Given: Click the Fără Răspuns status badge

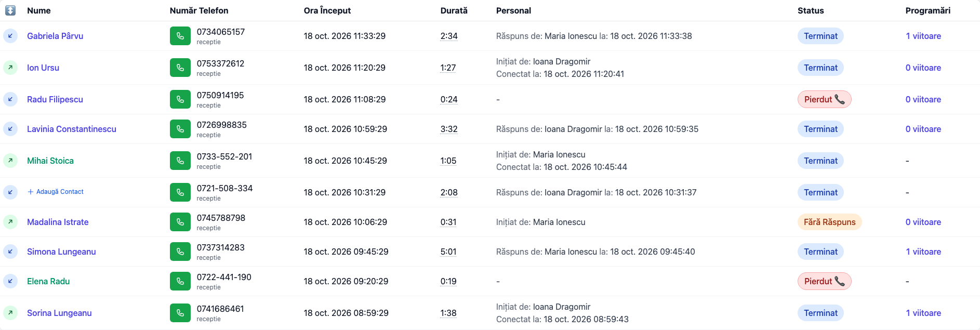Looking at the screenshot, I should pos(829,222).
